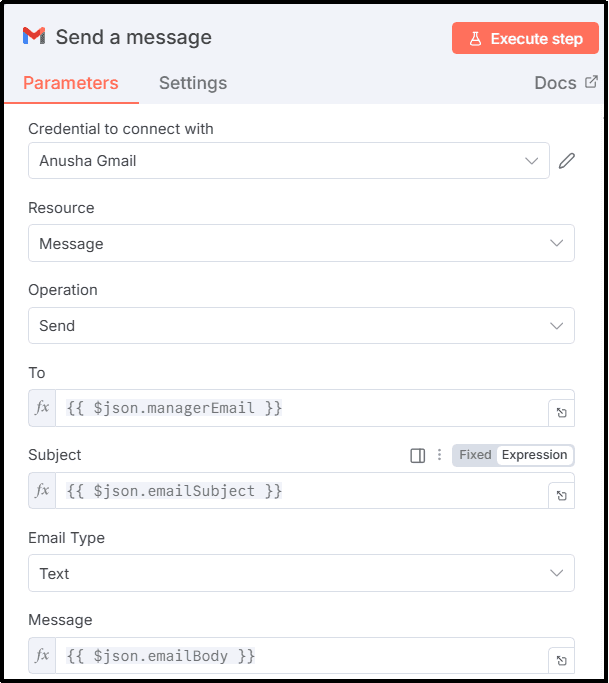Screen dimensions: 609x683
Task: Click the fx icon beside Message field
Action: coord(42,656)
